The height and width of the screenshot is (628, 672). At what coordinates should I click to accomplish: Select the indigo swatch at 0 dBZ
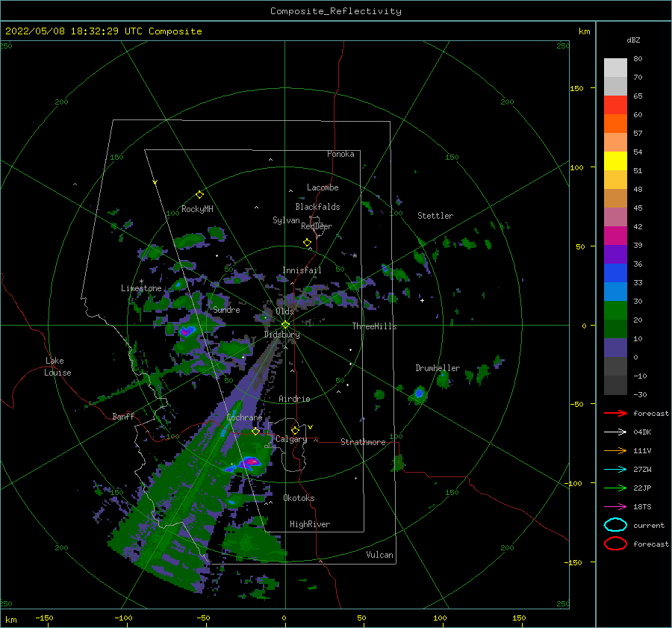pos(615,348)
